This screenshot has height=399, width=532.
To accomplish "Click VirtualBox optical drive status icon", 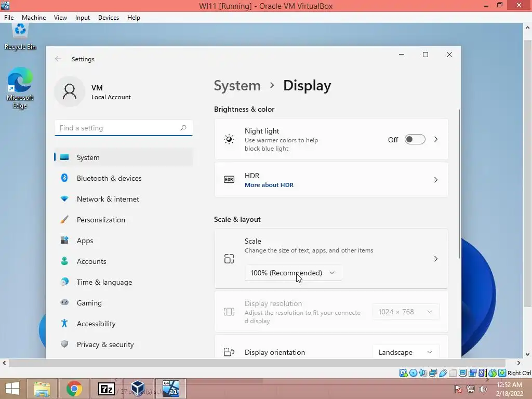I will 413,373.
